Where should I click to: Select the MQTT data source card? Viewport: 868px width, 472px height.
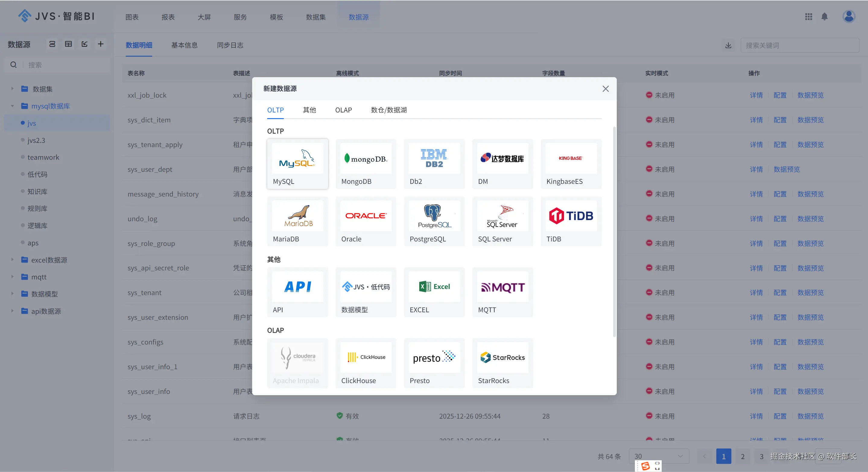pos(502,292)
